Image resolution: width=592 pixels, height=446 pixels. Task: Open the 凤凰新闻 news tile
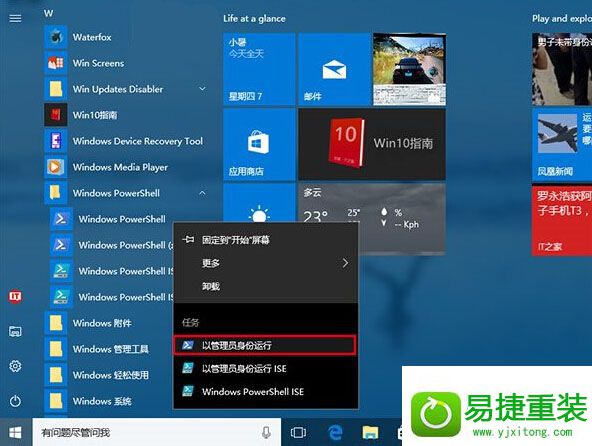562,144
